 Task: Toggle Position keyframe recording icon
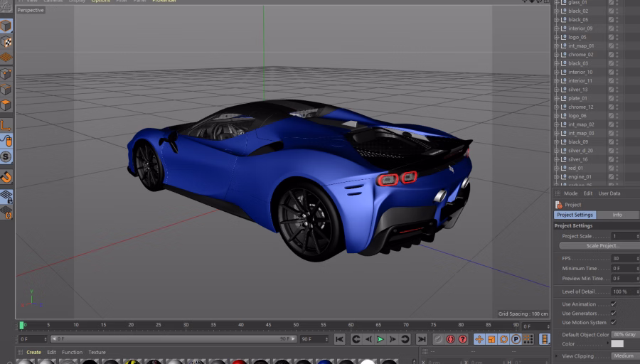[x=479, y=339]
